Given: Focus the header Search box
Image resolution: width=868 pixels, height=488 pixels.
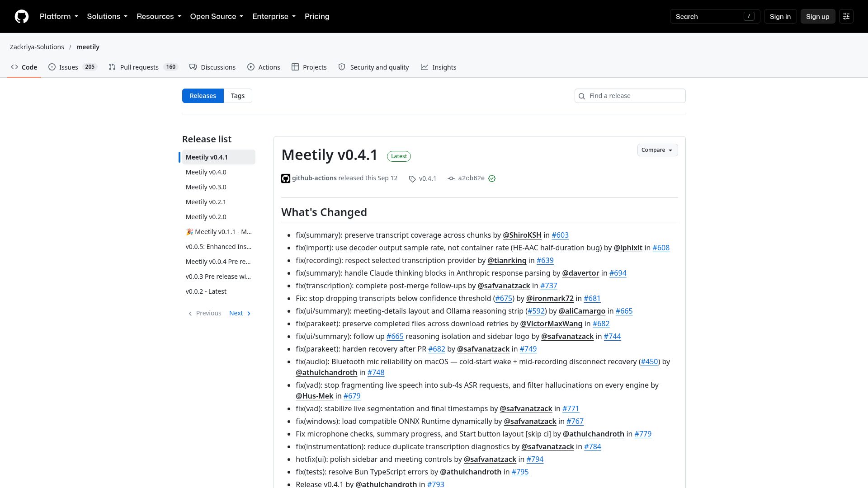Looking at the screenshot, I should [715, 16].
